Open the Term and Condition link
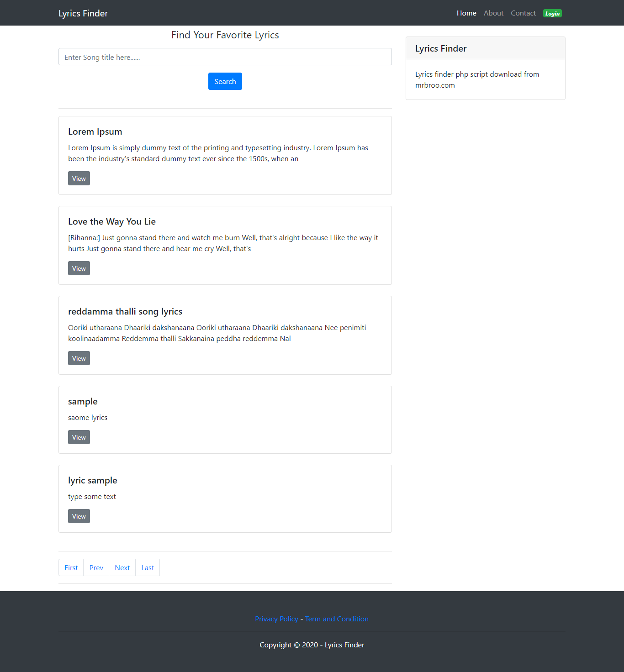The height and width of the screenshot is (672, 624). (x=337, y=619)
